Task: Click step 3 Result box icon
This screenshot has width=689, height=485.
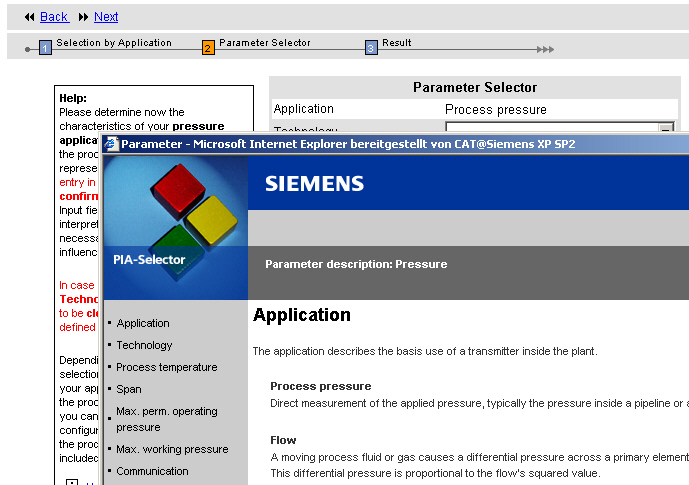Action: pos(371,47)
